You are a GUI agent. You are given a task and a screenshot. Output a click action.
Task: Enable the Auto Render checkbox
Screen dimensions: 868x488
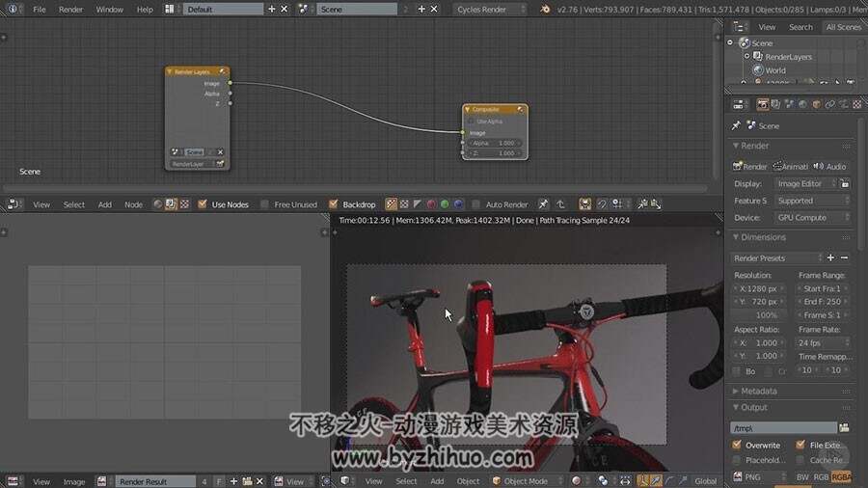click(x=476, y=204)
